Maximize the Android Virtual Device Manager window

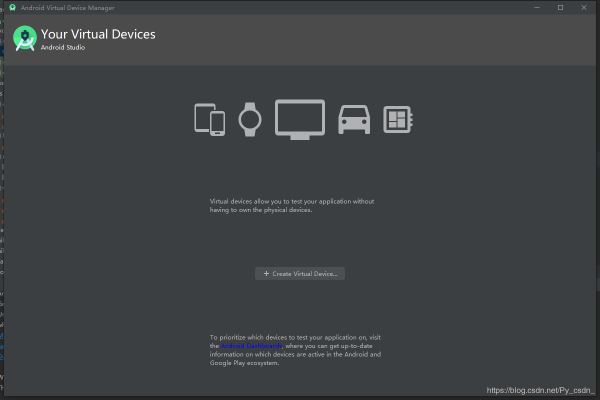(561, 7)
